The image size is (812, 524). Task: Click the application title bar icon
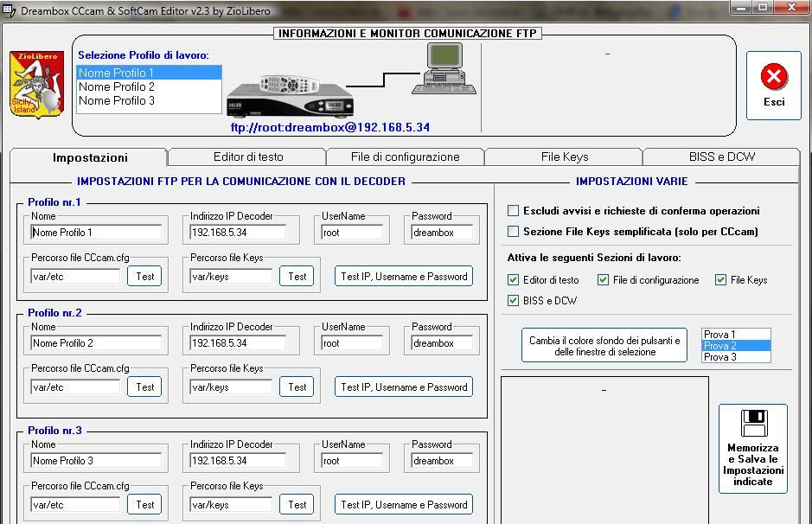click(x=9, y=10)
